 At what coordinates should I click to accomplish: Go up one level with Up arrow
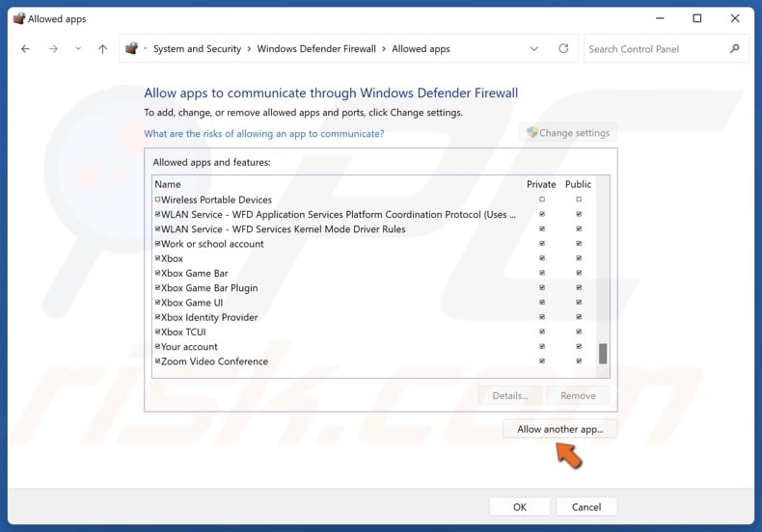[102, 49]
